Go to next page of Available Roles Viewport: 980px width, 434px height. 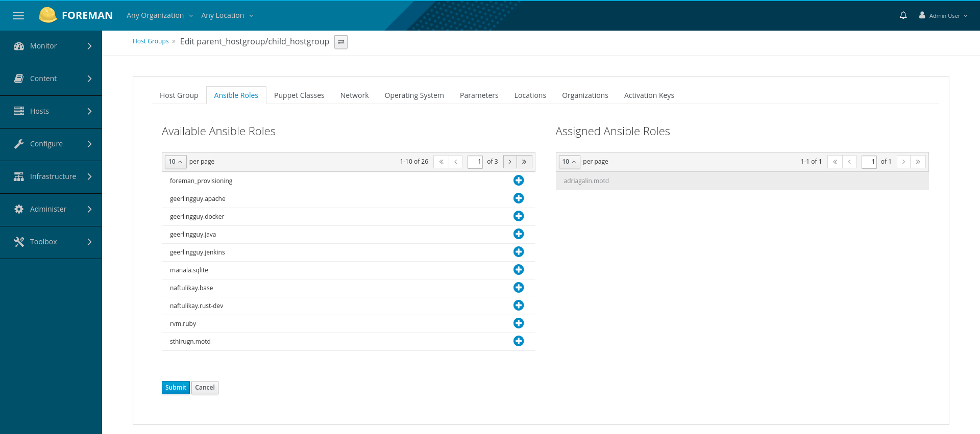[x=510, y=162]
